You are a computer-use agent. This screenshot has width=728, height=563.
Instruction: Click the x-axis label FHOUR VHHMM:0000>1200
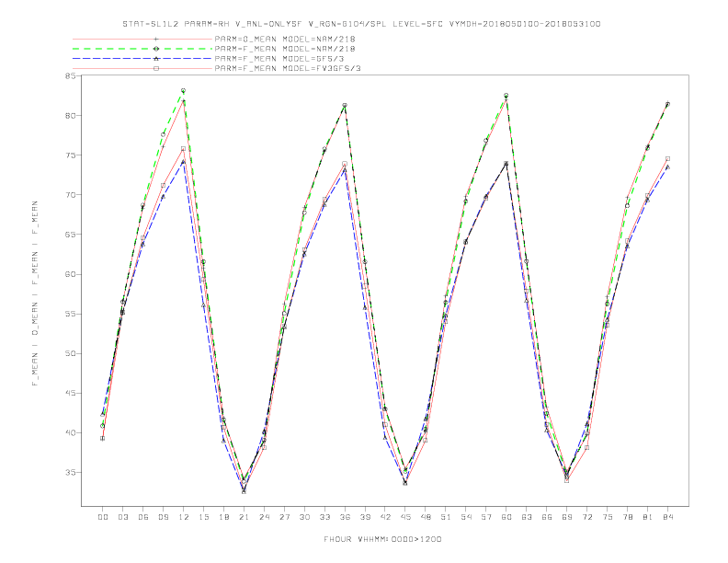pyautogui.click(x=382, y=539)
